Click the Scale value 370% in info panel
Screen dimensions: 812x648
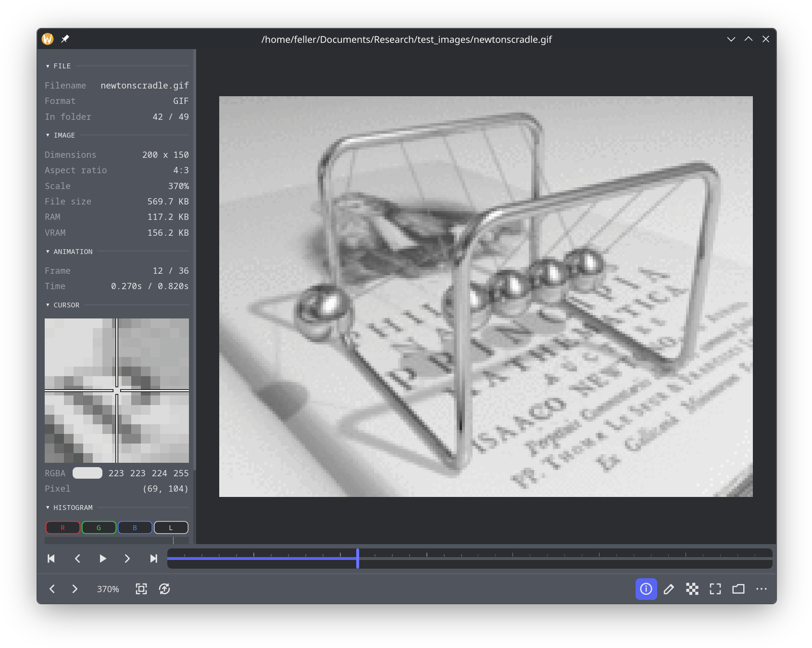coord(178,186)
